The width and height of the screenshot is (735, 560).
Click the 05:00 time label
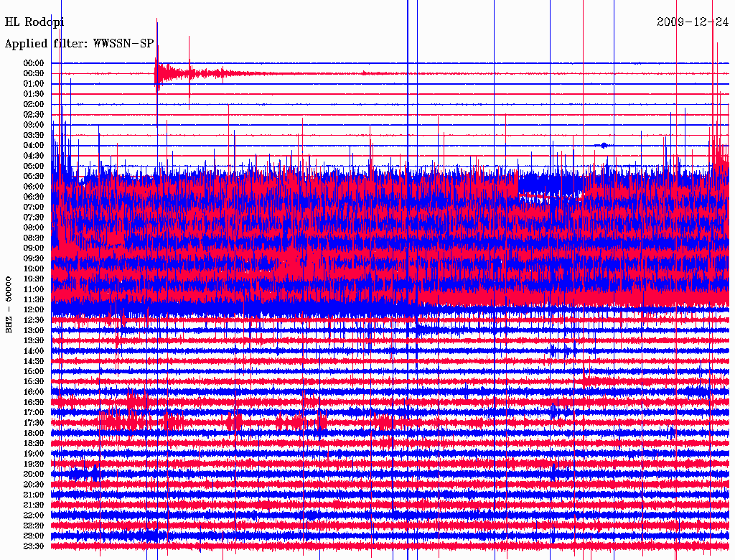tap(34, 166)
